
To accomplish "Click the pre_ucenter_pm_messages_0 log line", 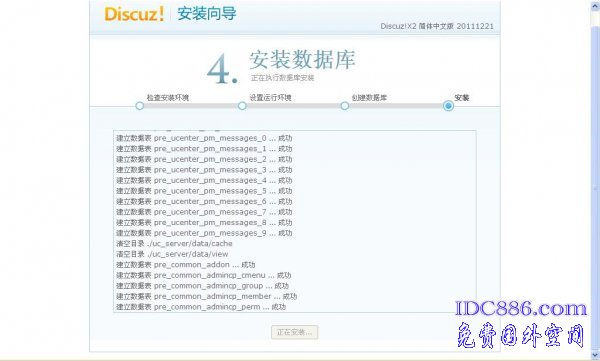I will (204, 138).
